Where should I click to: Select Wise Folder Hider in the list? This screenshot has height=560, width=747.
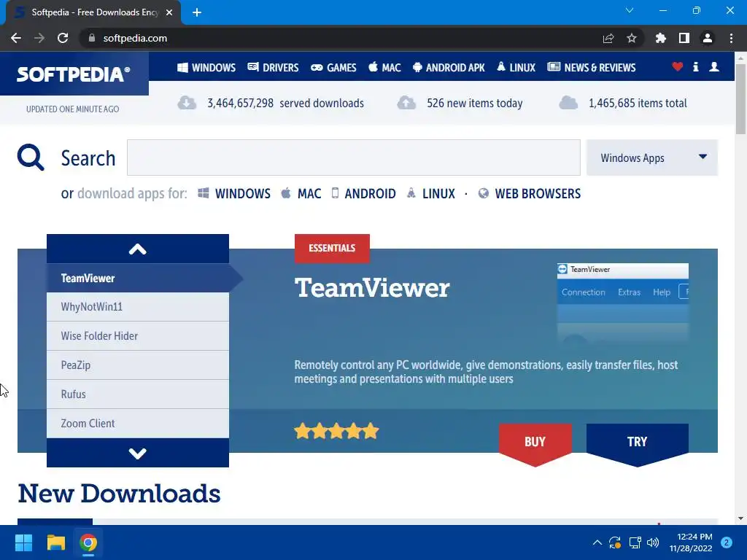(x=138, y=335)
